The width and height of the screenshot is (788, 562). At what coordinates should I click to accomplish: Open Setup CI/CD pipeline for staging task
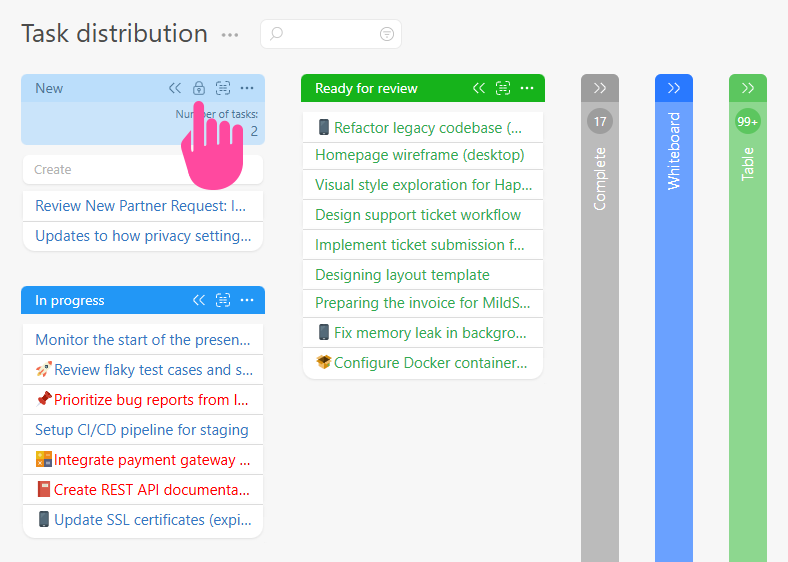142,430
